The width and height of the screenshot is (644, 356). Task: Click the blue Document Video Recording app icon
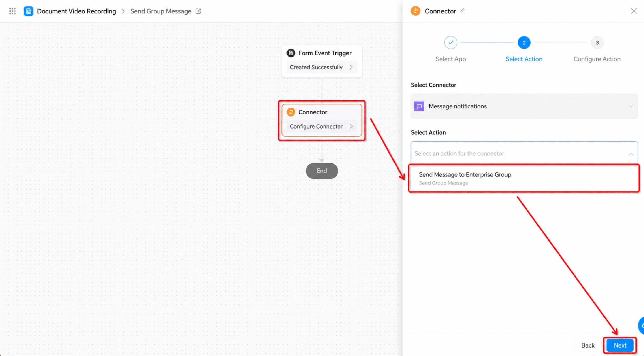coord(28,11)
